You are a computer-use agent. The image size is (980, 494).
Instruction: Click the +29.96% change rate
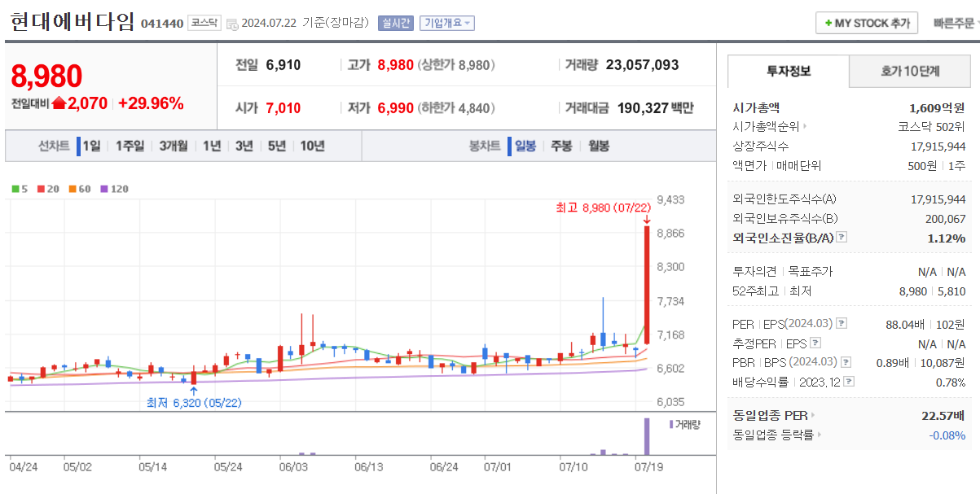point(151,103)
